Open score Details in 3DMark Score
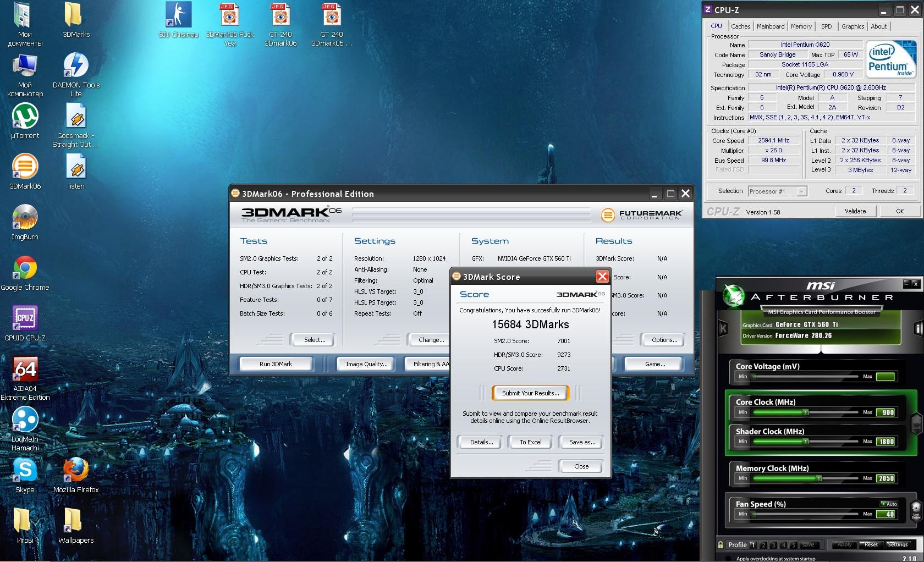Viewport: 924px width, 562px height. [x=481, y=442]
